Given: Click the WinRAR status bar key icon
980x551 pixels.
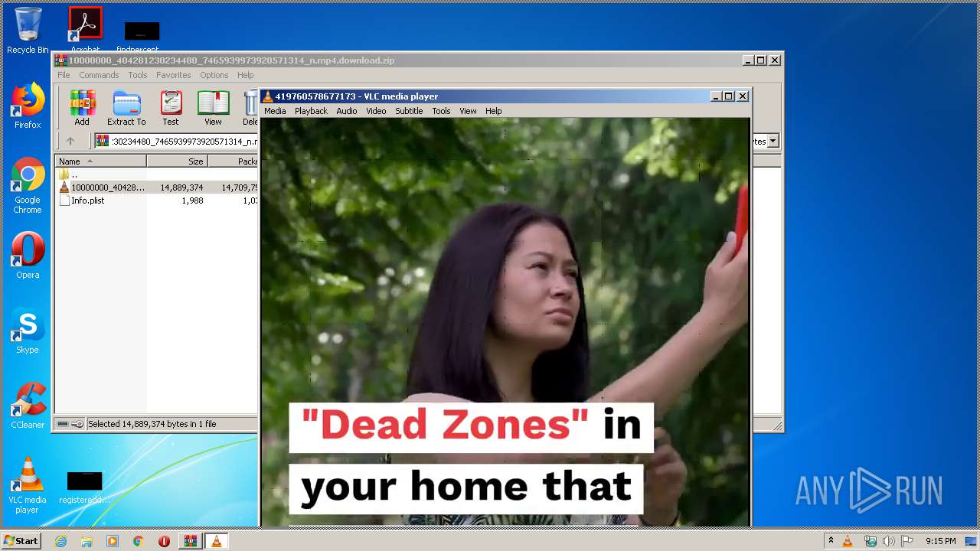Looking at the screenshot, I should pos(77,424).
